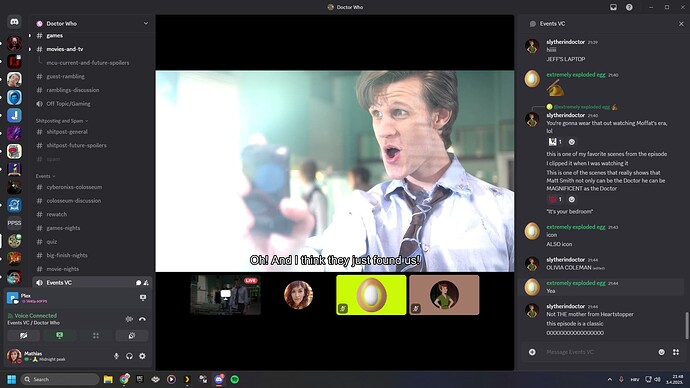Click in the Message Events VC input field
Screen dimensions: 690x388
pyautogui.click(x=598, y=352)
